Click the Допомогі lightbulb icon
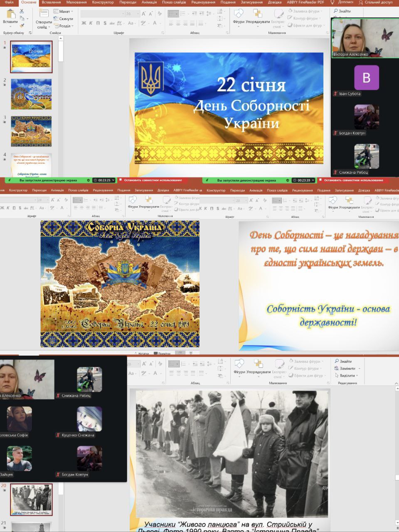 coord(332,2)
